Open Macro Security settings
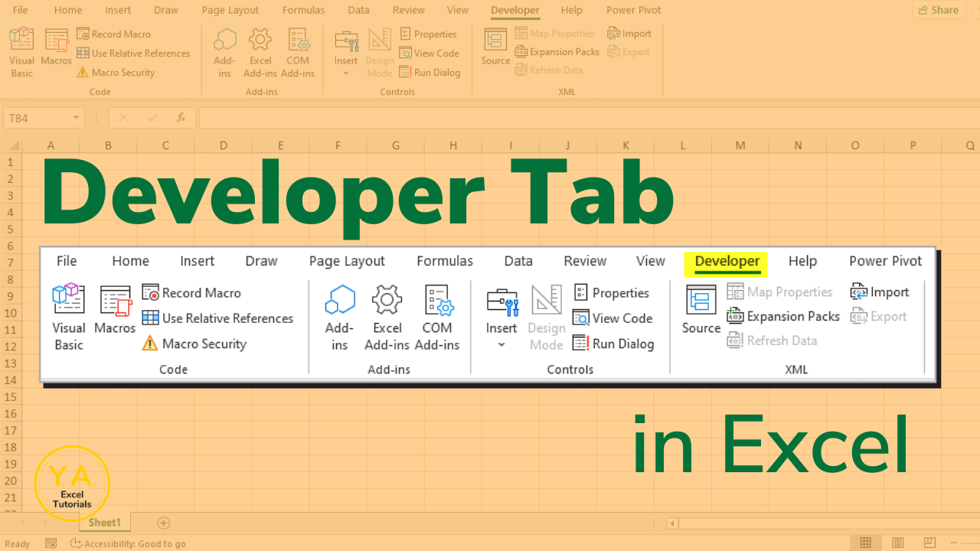The width and height of the screenshot is (980, 551). (116, 72)
